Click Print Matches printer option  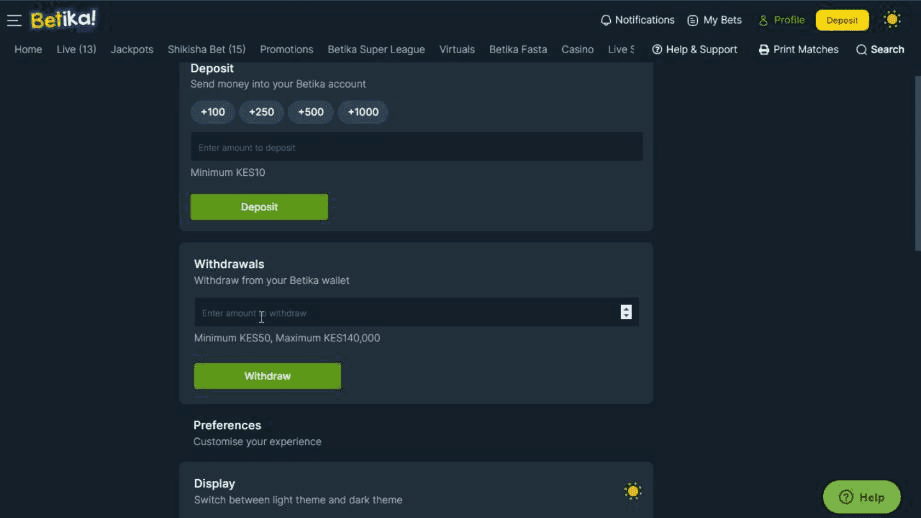pyautogui.click(x=798, y=49)
